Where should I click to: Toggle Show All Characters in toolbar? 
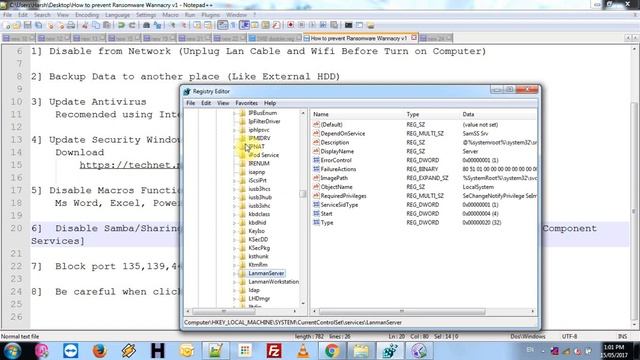point(233,25)
